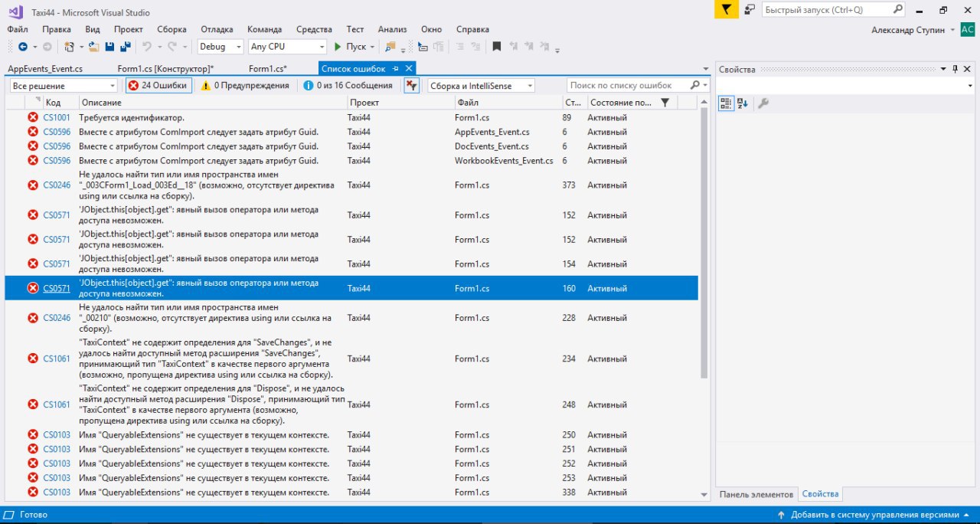Toggle the Сообщения messages filter
This screenshot has height=524, width=980.
point(348,86)
